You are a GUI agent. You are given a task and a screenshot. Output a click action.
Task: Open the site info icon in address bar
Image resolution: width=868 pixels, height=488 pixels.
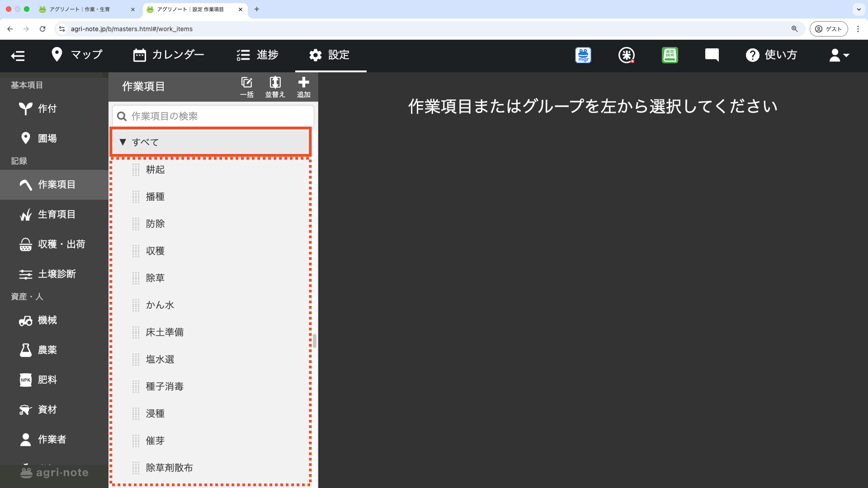point(62,29)
